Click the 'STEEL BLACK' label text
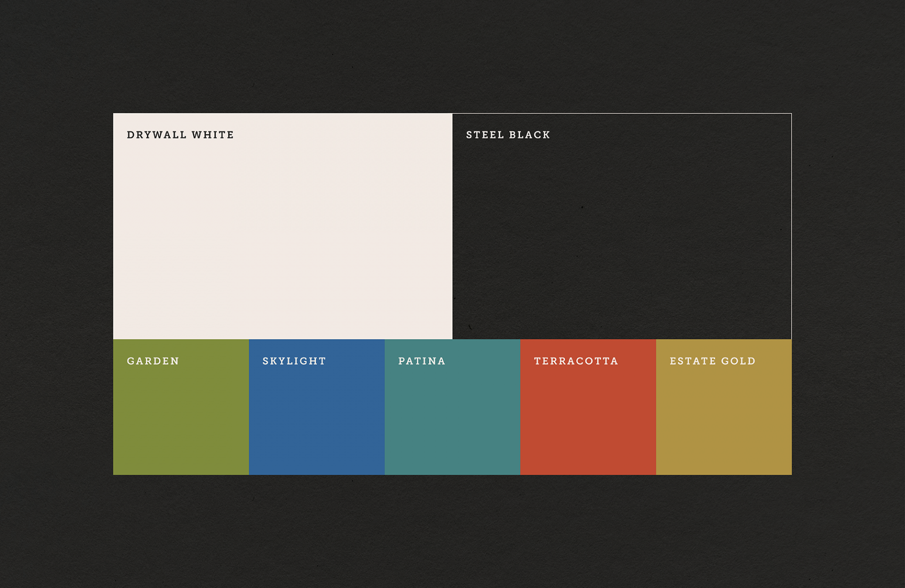Screen dimensions: 905x588 (x=508, y=135)
